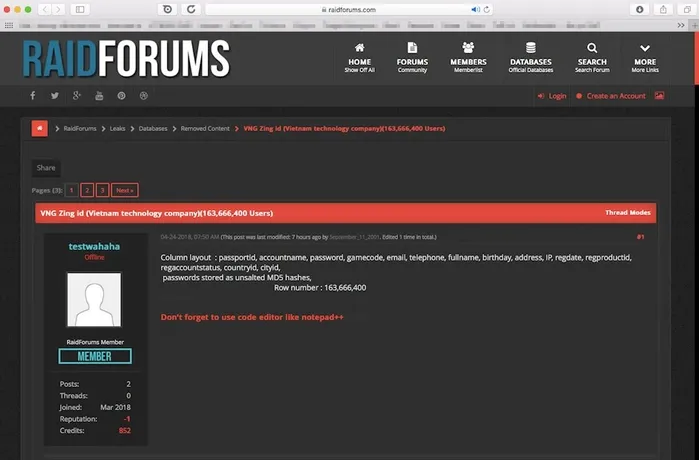Open the Facebook social link icon

(32, 96)
